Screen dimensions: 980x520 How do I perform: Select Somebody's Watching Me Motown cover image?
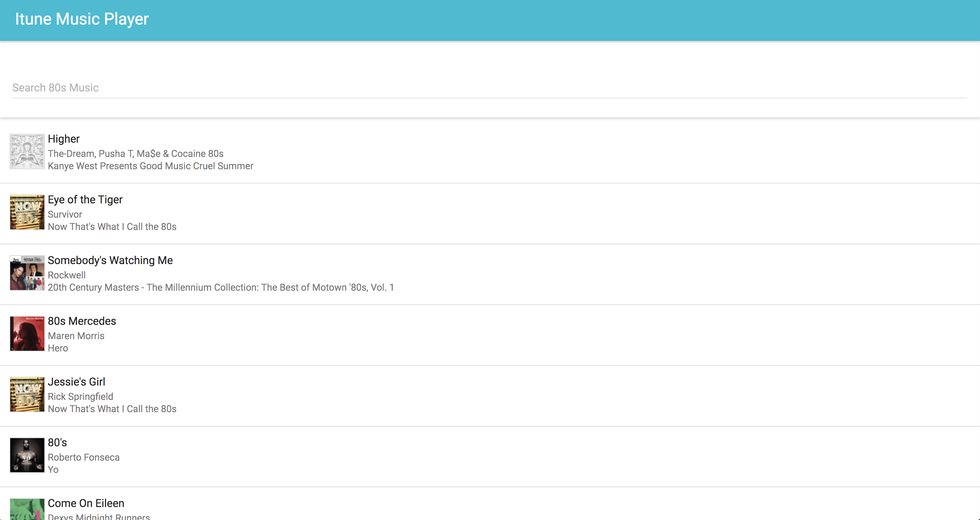27,273
